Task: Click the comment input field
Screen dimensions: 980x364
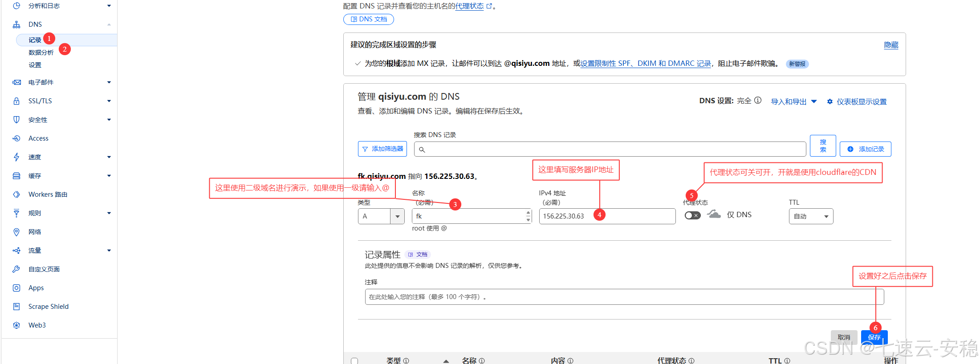Action: (624, 297)
